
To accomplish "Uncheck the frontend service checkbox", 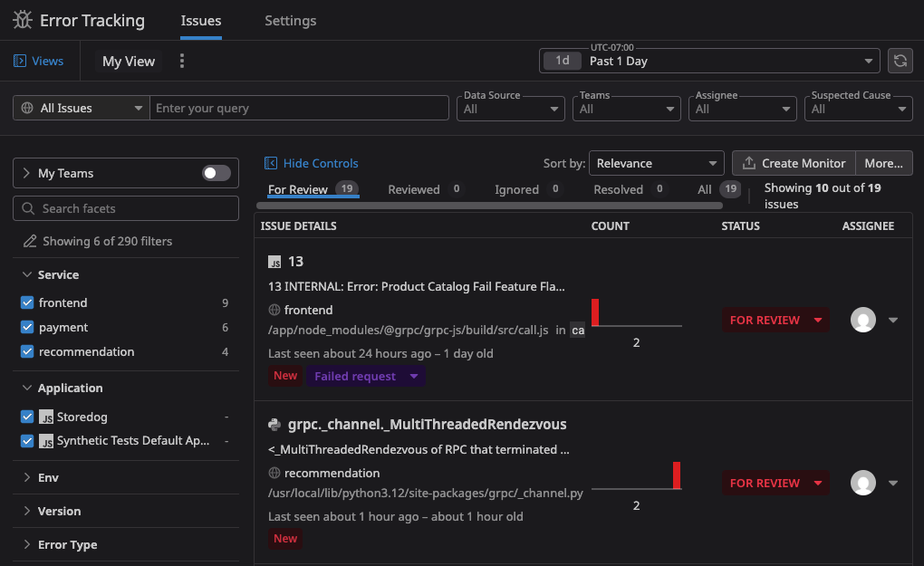I will 27,302.
